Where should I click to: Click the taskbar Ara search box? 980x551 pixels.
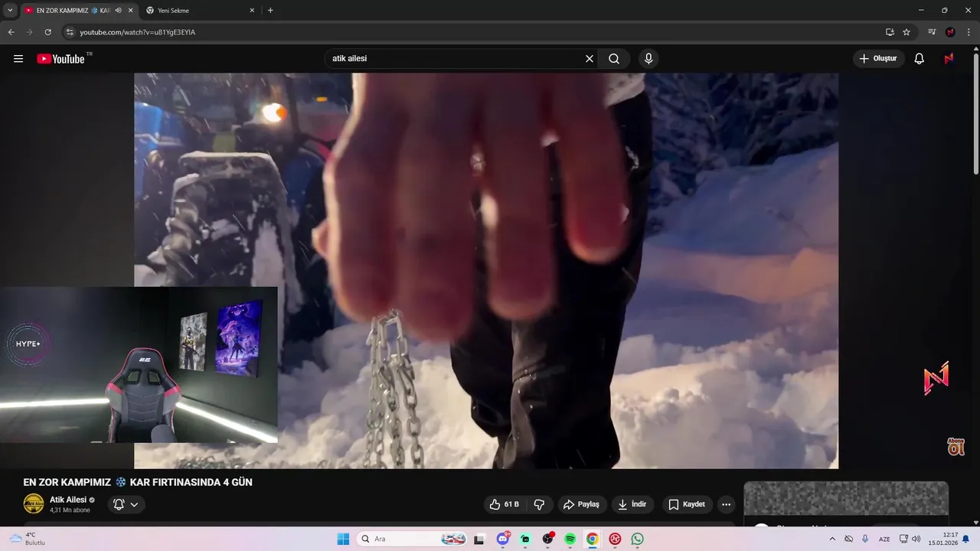[413, 539]
